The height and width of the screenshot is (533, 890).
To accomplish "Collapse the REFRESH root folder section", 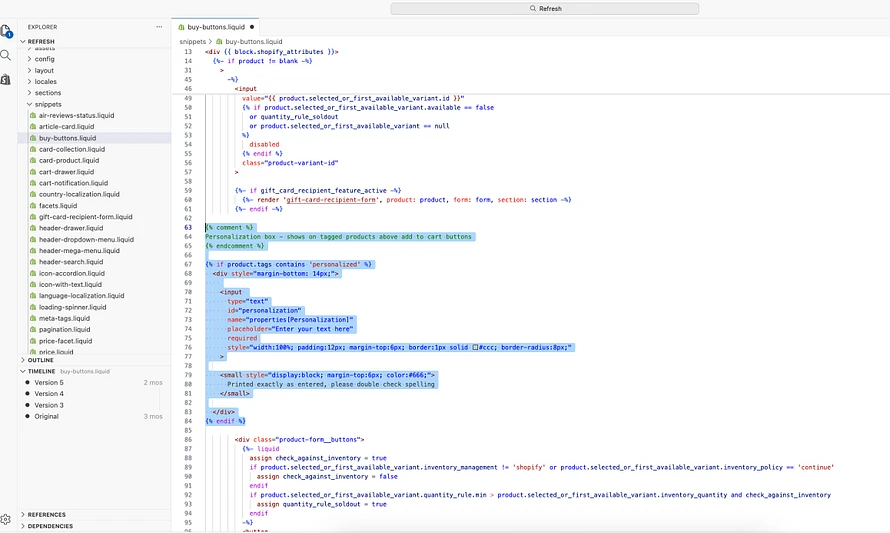I will coord(41,41).
